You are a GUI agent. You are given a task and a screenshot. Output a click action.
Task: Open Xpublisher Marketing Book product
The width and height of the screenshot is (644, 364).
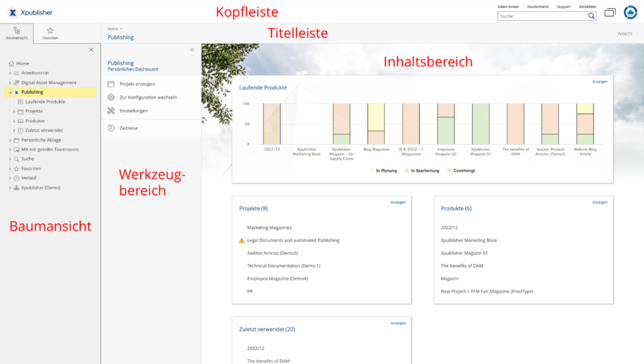(x=469, y=241)
